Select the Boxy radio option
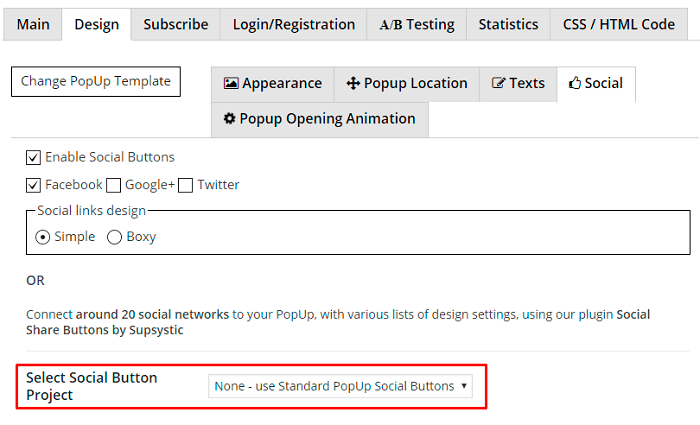 (x=114, y=237)
